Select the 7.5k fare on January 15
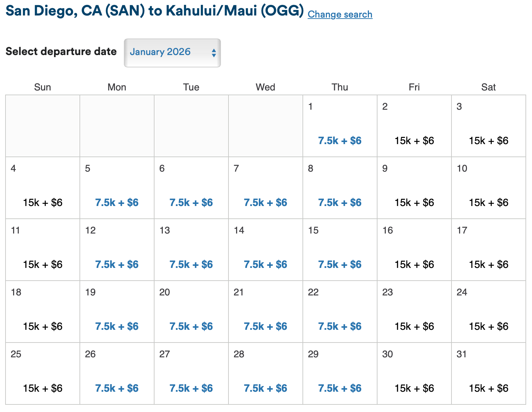Image resolution: width=532 pixels, height=412 pixels. coord(339,264)
